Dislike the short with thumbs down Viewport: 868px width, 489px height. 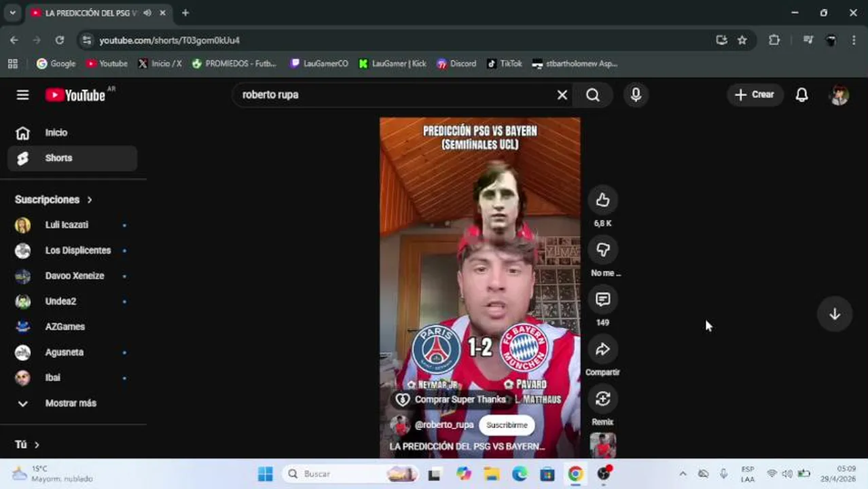pyautogui.click(x=602, y=249)
